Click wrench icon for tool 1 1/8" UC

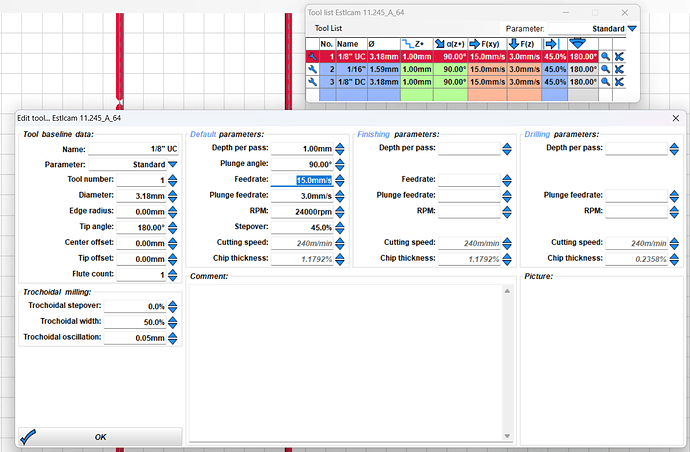click(312, 56)
